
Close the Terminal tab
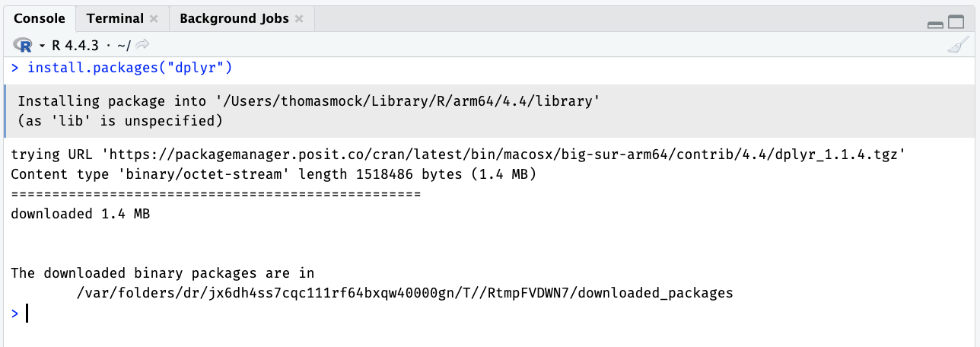pyautogui.click(x=154, y=19)
